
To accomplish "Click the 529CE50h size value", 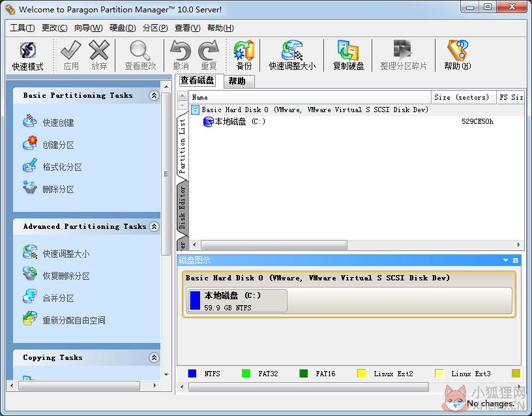I will point(478,121).
